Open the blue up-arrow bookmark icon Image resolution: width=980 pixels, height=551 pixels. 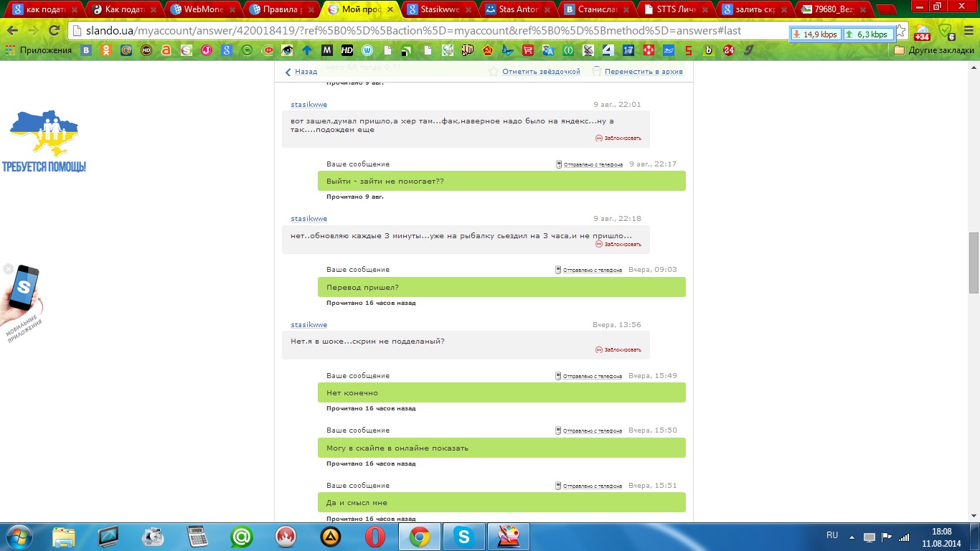point(307,50)
